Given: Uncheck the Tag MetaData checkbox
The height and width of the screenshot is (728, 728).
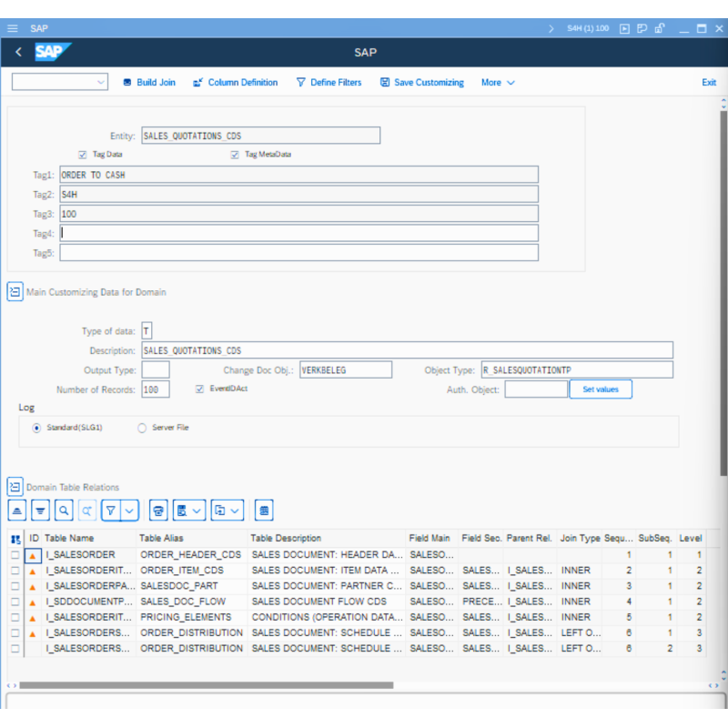Looking at the screenshot, I should click(235, 155).
